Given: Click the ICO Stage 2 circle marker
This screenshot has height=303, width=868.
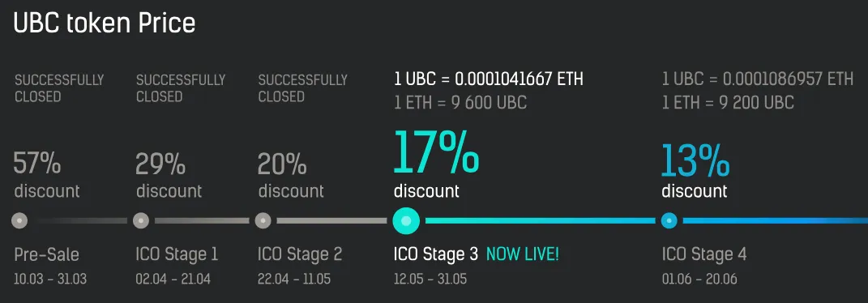Looking at the screenshot, I should pyautogui.click(x=263, y=220).
